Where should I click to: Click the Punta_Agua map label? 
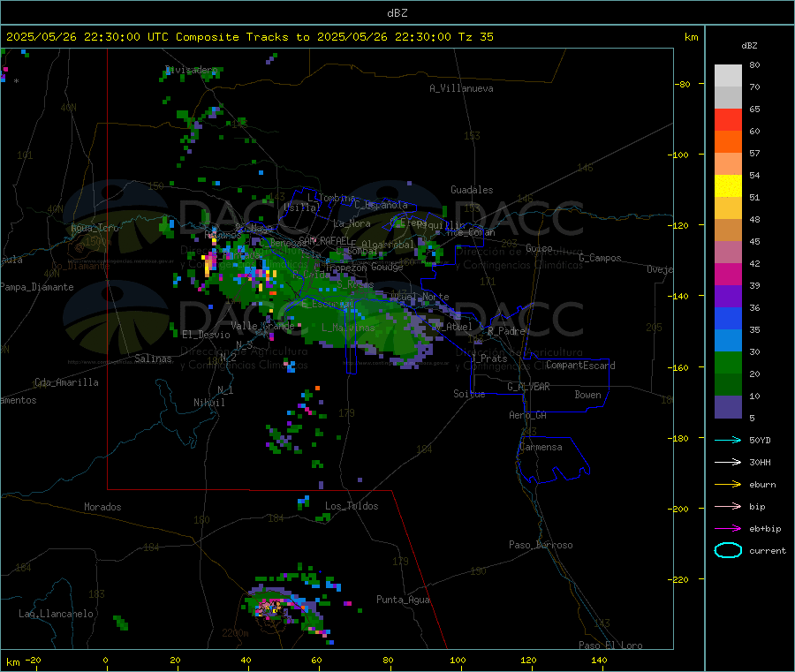pos(403,600)
